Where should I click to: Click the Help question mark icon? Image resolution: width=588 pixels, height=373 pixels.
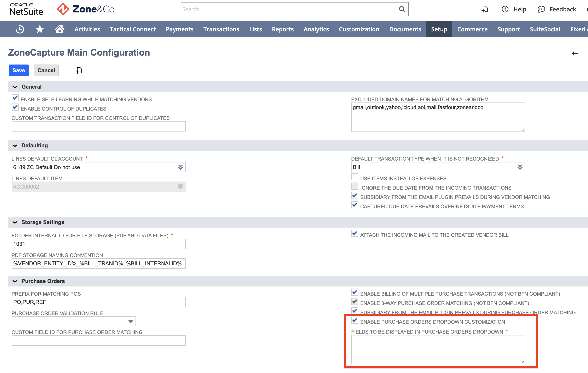tap(505, 9)
